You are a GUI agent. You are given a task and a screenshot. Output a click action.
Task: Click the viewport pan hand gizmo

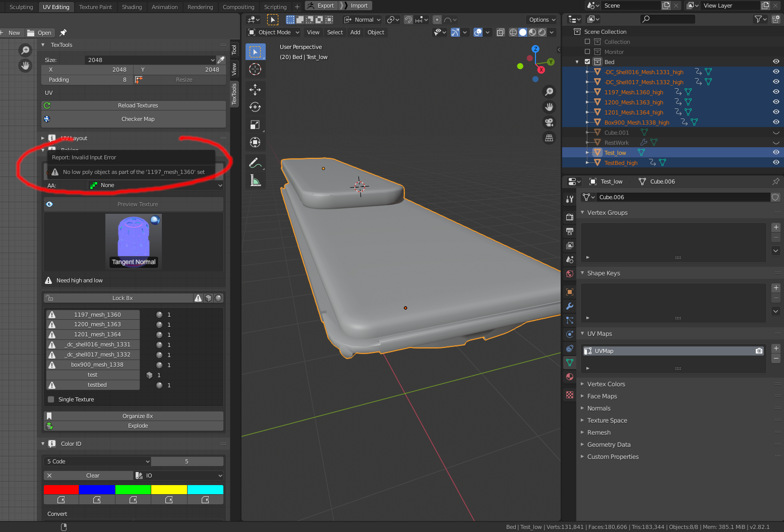[549, 107]
